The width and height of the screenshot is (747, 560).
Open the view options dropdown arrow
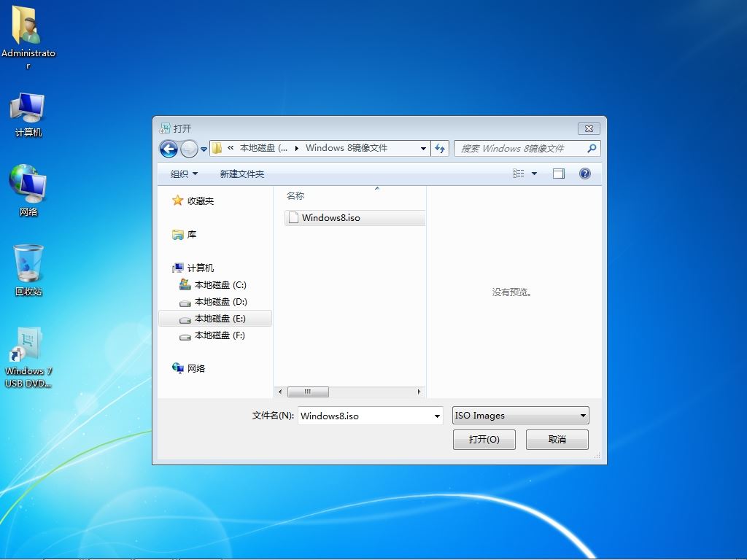(x=534, y=174)
